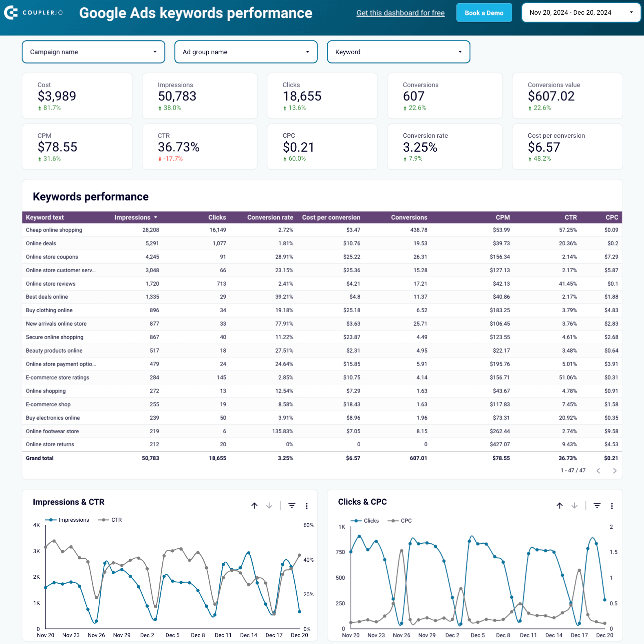
Task: Click the Impressions & CTR chart title
Action: pos(68,502)
